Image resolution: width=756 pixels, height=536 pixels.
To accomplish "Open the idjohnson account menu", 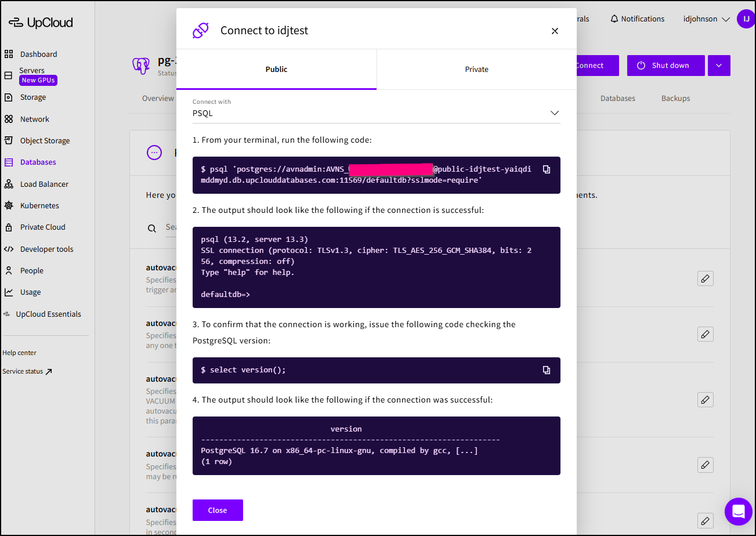I will click(x=706, y=19).
